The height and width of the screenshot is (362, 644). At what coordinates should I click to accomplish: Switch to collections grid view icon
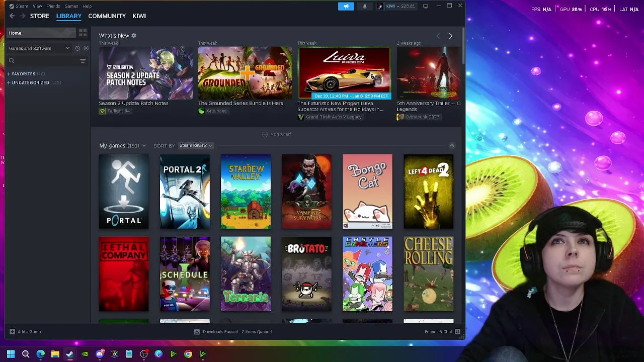83,33
